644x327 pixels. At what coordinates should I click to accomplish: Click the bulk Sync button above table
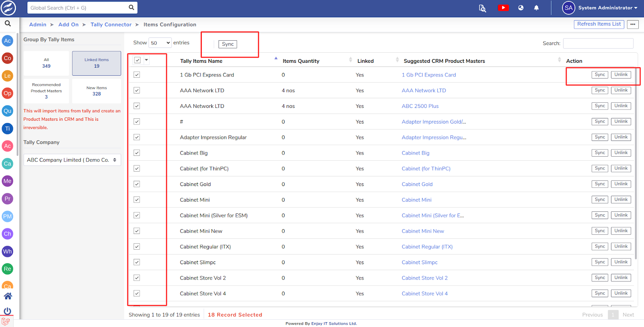[228, 44]
